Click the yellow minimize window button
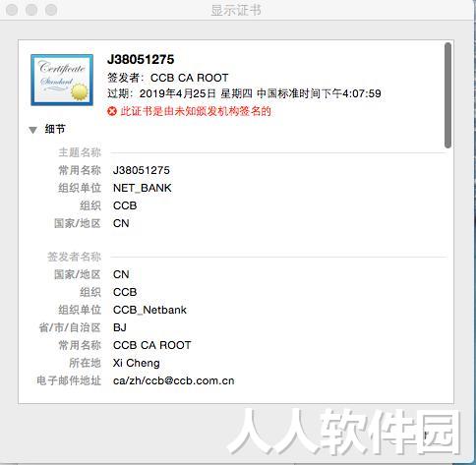Screen dimensions: 476x465 tap(31, 10)
